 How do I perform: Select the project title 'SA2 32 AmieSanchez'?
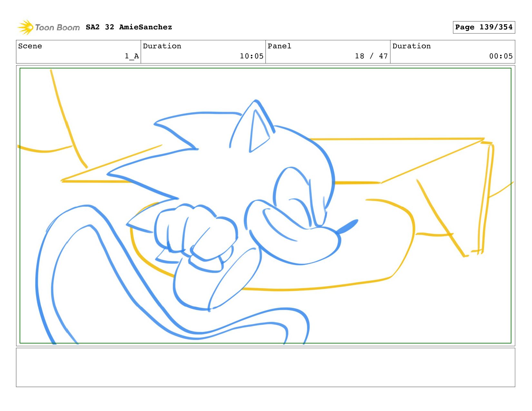click(x=129, y=27)
